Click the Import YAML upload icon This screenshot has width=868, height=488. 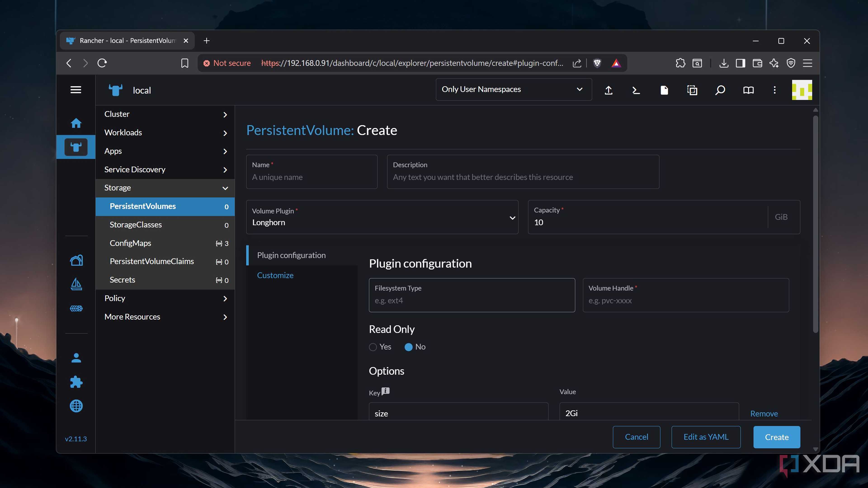[609, 90]
